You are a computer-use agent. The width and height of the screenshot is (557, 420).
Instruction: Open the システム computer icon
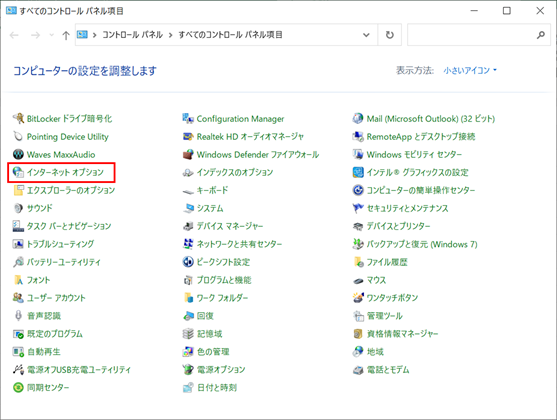pos(188,208)
